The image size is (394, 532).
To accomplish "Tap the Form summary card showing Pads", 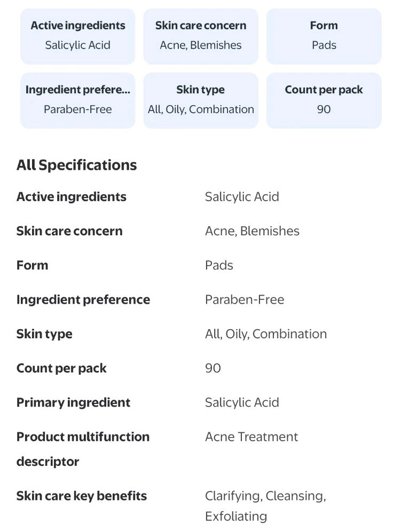I will (324, 36).
